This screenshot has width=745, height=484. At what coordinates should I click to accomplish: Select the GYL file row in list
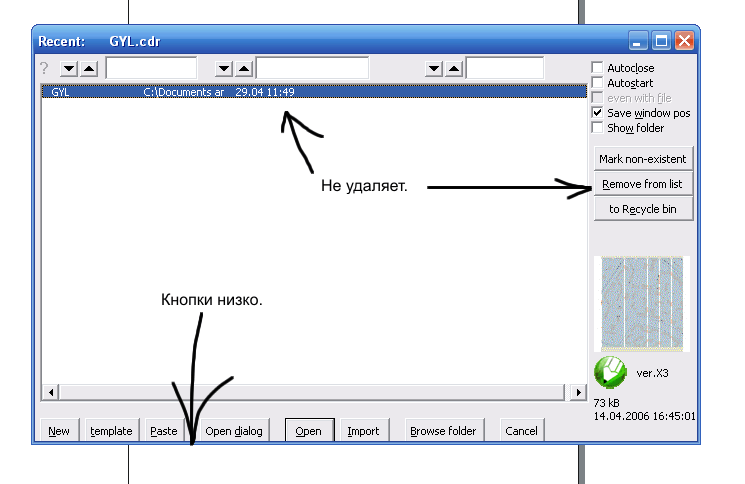pyautogui.click(x=314, y=92)
